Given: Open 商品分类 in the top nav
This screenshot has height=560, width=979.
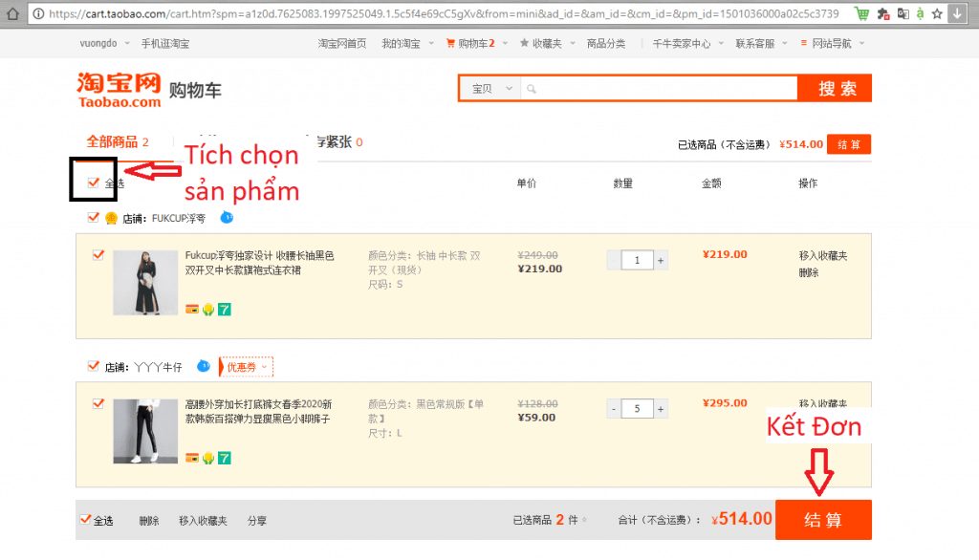Looking at the screenshot, I should point(605,43).
